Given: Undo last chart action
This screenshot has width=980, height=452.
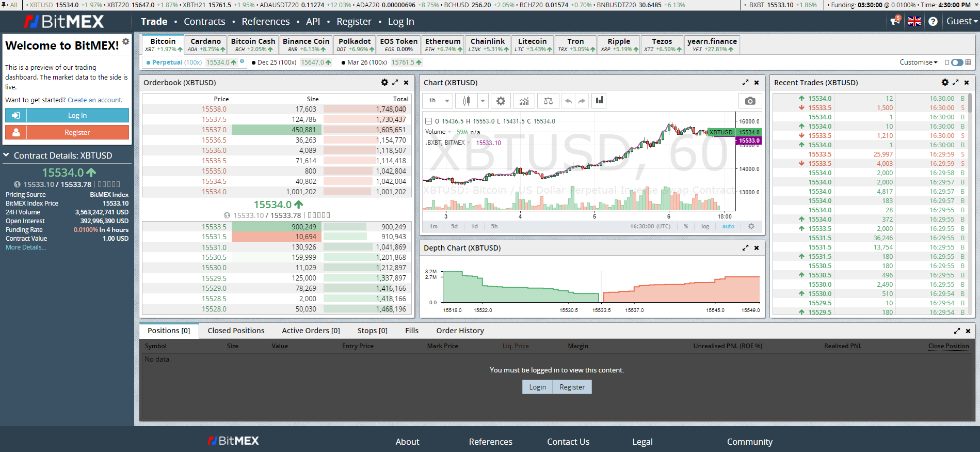Looking at the screenshot, I should (568, 101).
